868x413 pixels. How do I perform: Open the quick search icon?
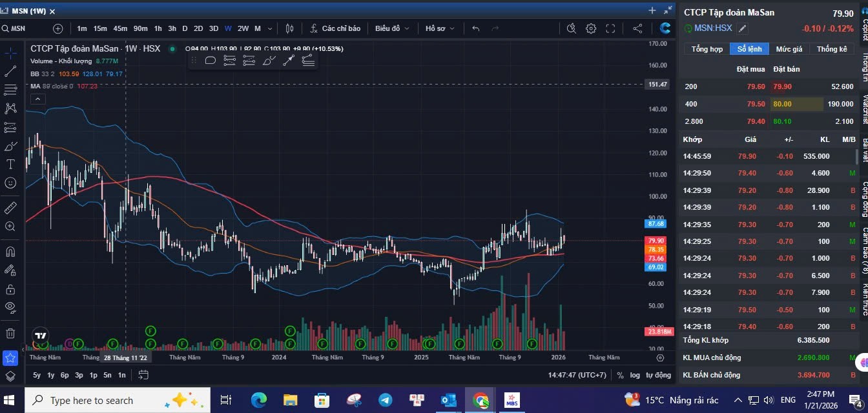coord(572,28)
